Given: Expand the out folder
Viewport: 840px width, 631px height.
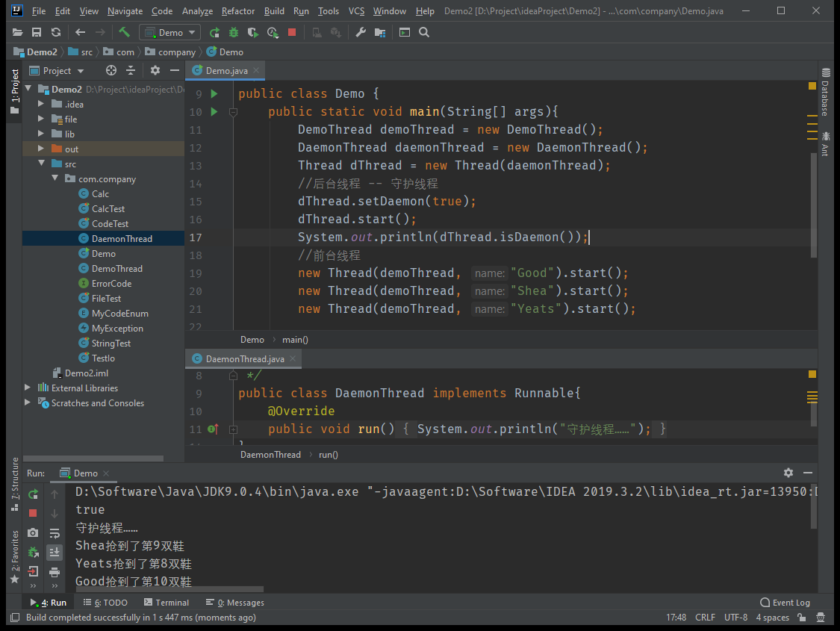Looking at the screenshot, I should (41, 149).
